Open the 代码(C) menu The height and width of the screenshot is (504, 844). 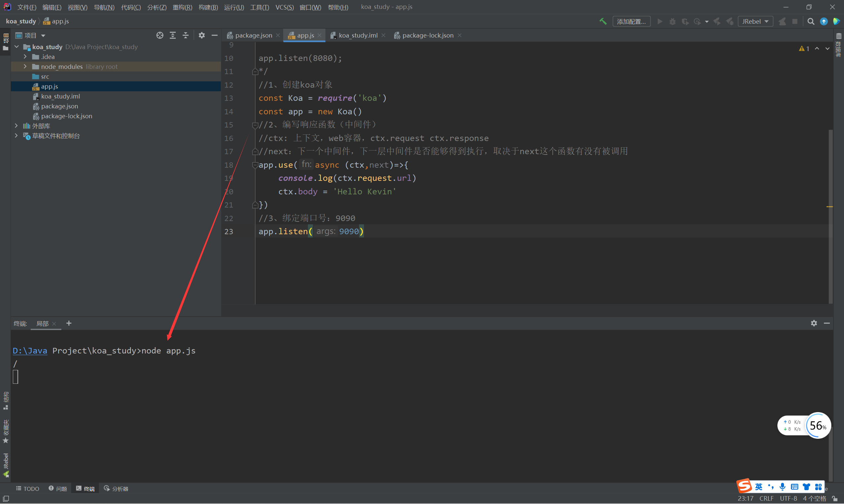[131, 7]
